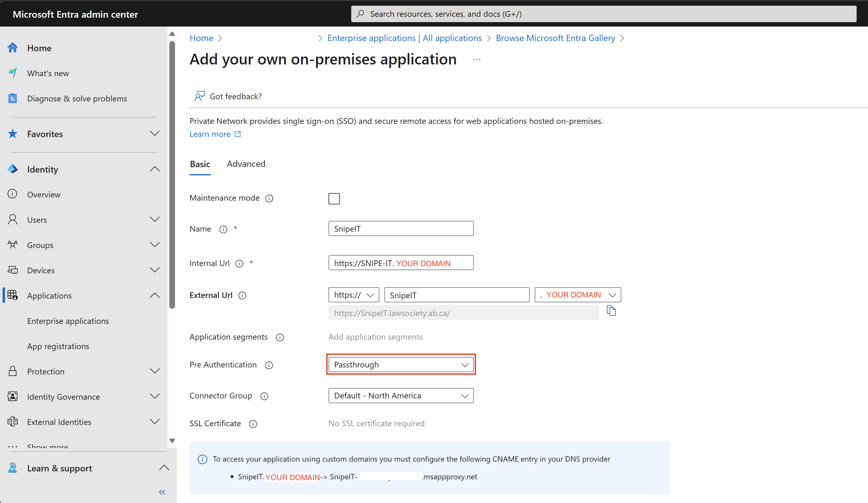
Task: Select the Basic tab
Action: [x=200, y=164]
